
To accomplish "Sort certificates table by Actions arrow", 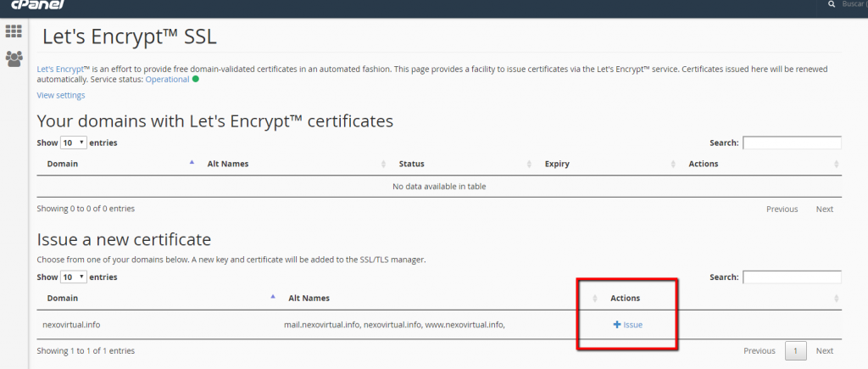I will (836, 164).
